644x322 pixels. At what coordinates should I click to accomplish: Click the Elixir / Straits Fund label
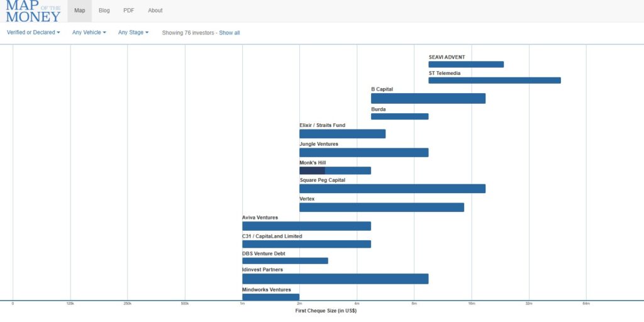pyautogui.click(x=323, y=125)
